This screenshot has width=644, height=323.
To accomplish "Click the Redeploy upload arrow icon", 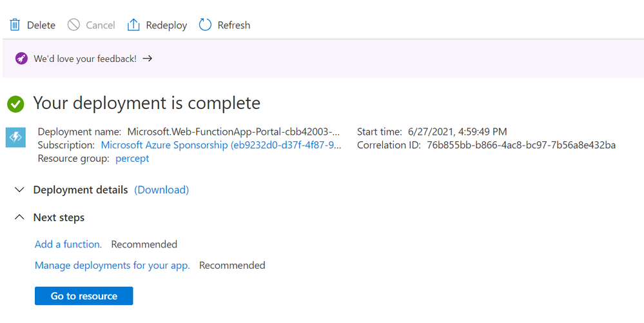I will coord(133,24).
